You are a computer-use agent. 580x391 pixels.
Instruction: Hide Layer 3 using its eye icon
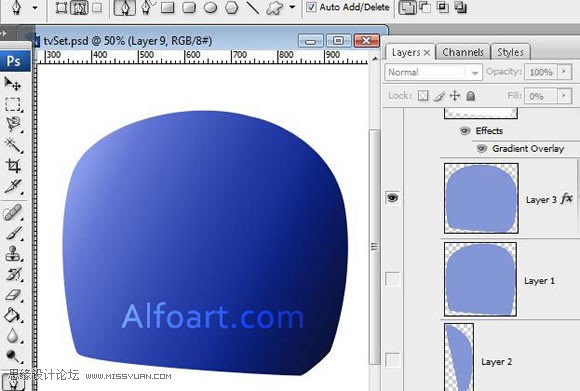click(x=392, y=198)
